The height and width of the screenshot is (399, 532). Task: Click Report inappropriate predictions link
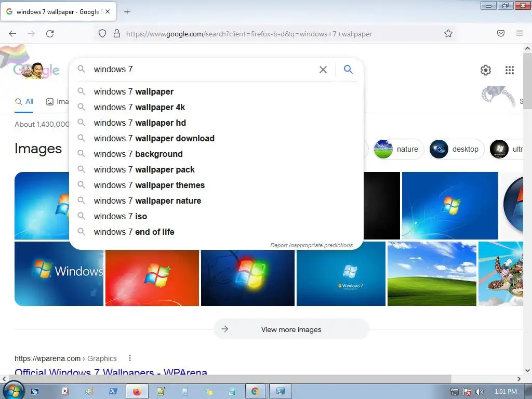pos(312,245)
